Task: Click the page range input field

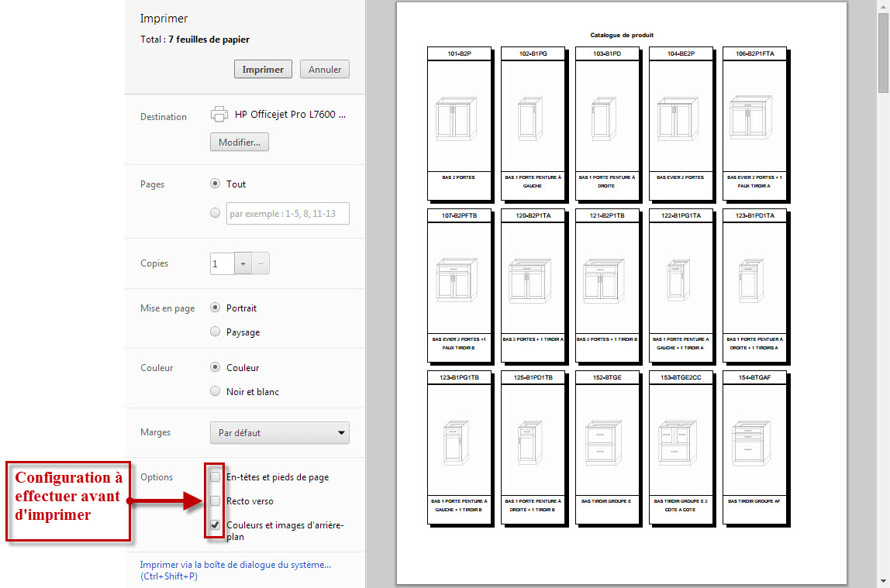Action: (x=288, y=214)
